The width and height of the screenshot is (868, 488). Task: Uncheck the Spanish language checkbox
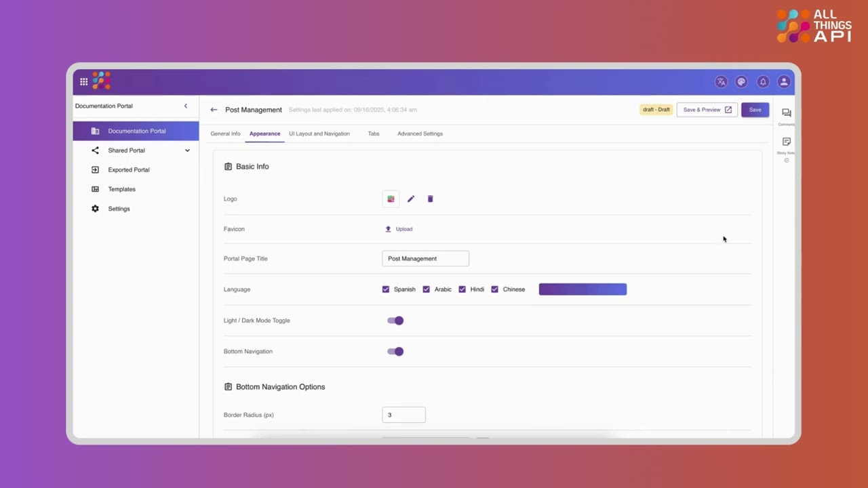click(386, 289)
